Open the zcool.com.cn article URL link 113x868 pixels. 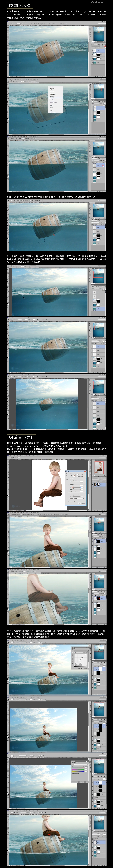(x=38, y=446)
